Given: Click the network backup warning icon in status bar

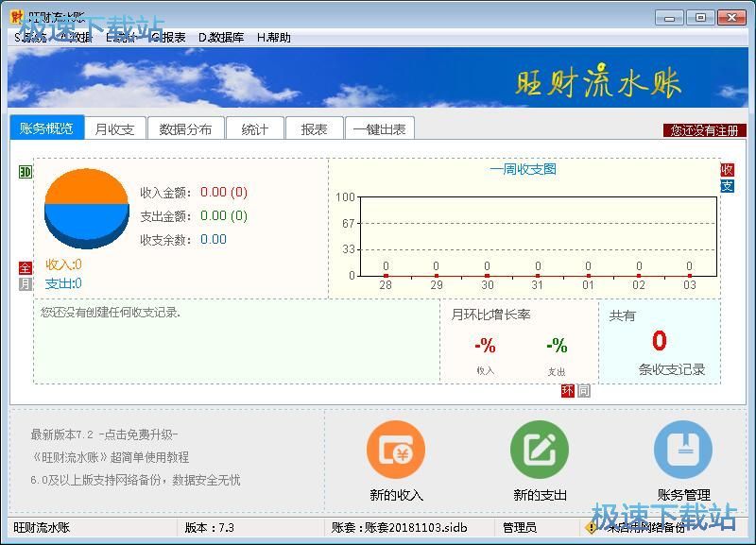Looking at the screenshot, I should click(x=592, y=528).
